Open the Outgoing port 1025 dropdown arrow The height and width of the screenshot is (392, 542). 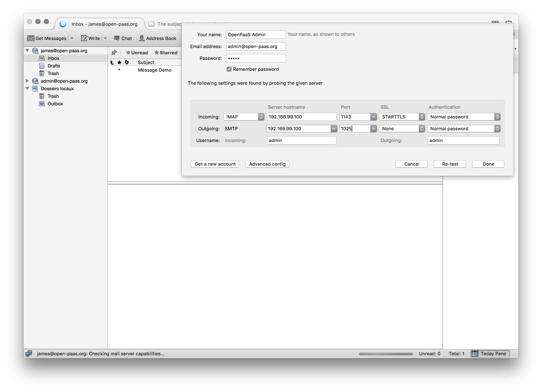point(374,129)
